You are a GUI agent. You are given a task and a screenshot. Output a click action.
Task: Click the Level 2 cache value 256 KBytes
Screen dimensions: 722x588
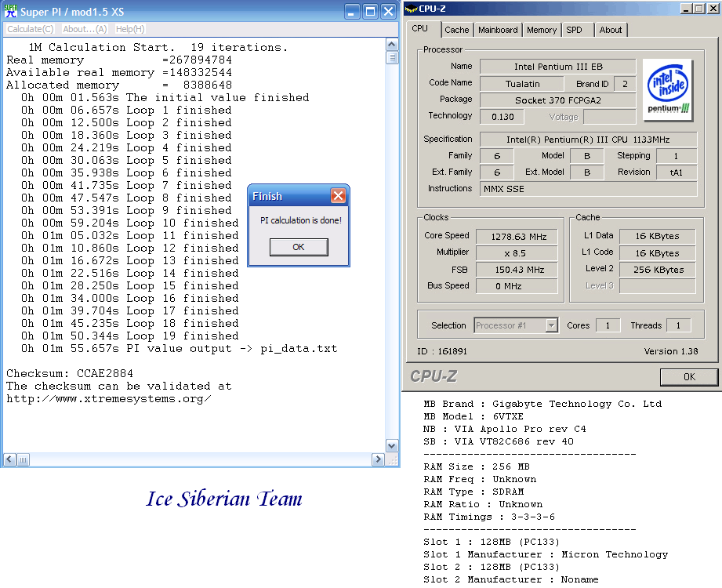tap(658, 270)
